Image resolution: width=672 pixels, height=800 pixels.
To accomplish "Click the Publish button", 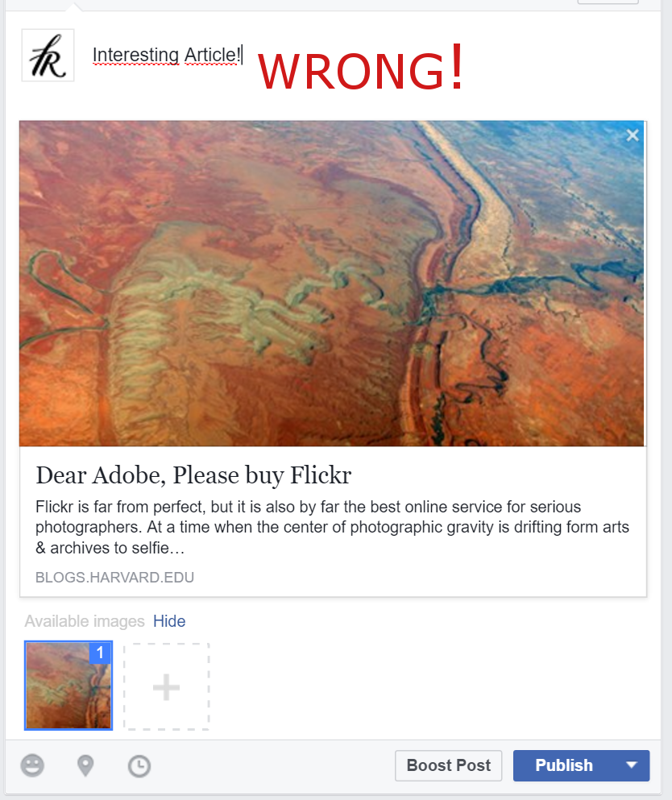I will point(564,765).
